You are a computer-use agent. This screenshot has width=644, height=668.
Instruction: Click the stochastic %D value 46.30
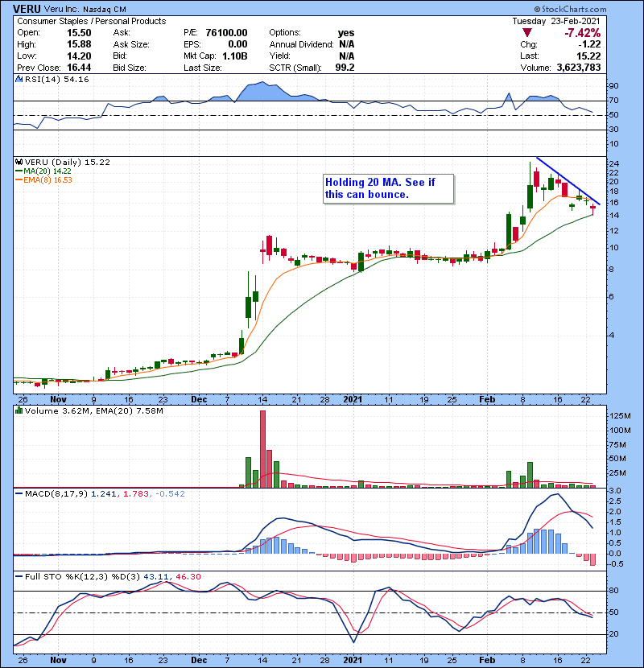(x=188, y=576)
